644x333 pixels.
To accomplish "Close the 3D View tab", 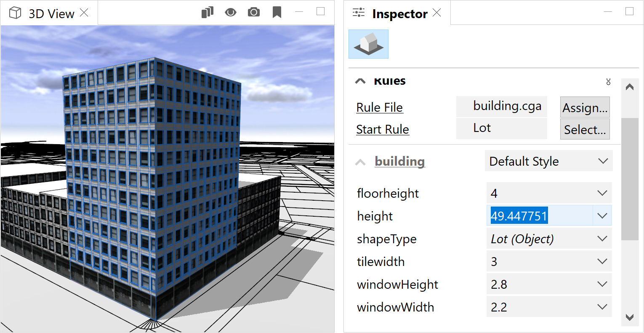I will point(84,13).
